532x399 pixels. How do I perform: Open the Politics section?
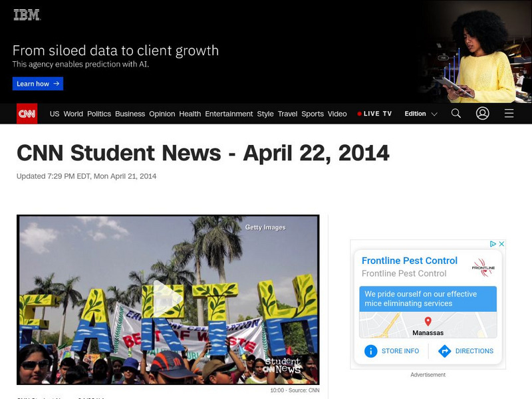click(99, 114)
